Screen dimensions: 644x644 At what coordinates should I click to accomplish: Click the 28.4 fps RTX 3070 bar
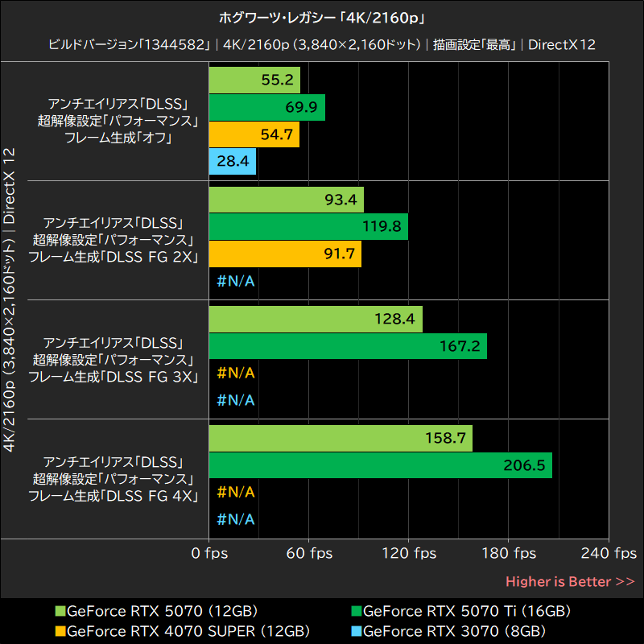pyautogui.click(x=232, y=161)
